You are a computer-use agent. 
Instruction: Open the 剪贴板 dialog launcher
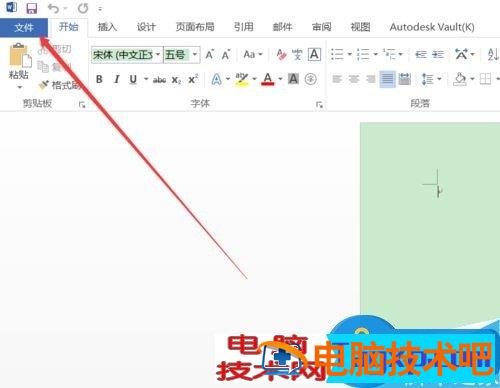(x=82, y=105)
